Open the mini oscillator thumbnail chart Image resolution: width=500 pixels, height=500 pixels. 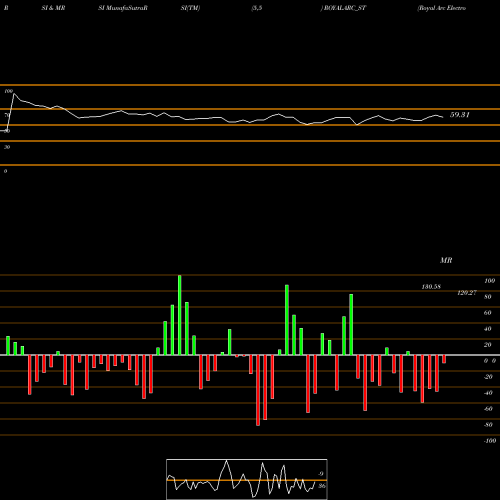click(x=247, y=479)
